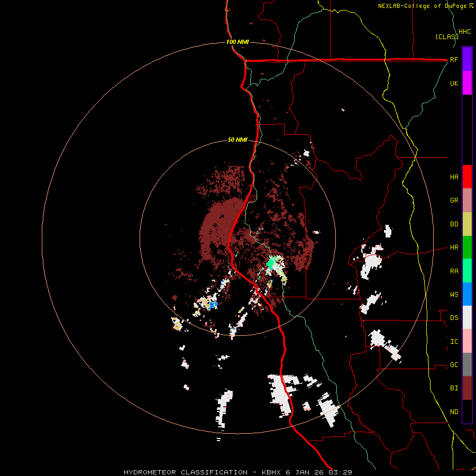Select the yellow BD legend swatch
This screenshot has height=476, width=476.
pyautogui.click(x=467, y=224)
